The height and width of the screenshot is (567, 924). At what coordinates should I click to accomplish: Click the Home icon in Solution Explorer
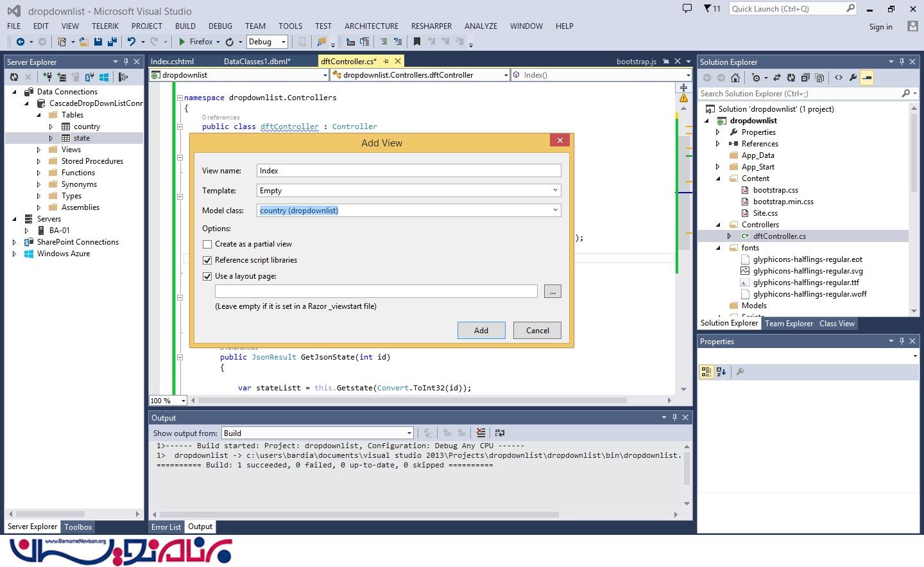click(735, 78)
